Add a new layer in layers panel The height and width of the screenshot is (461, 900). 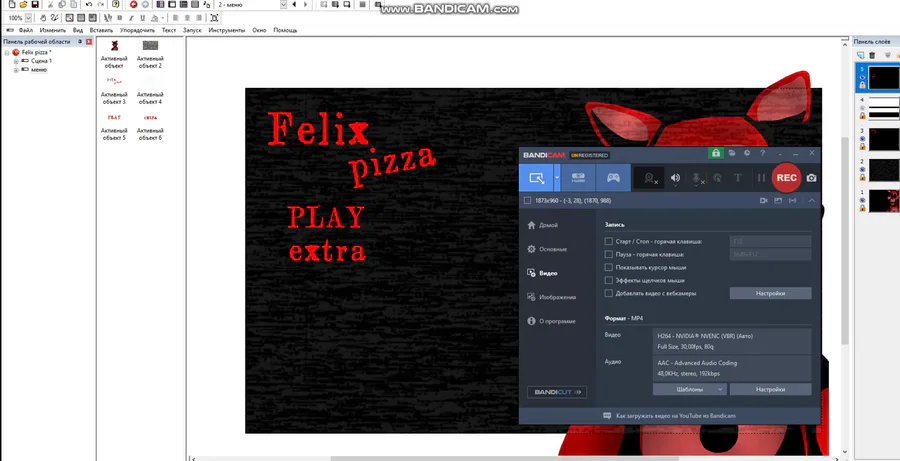click(860, 55)
